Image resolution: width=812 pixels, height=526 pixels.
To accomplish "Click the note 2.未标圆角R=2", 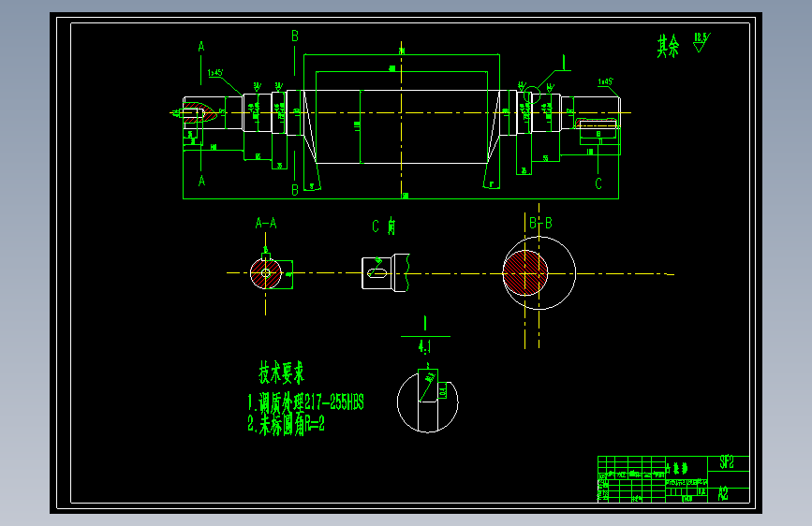I will (286, 425).
